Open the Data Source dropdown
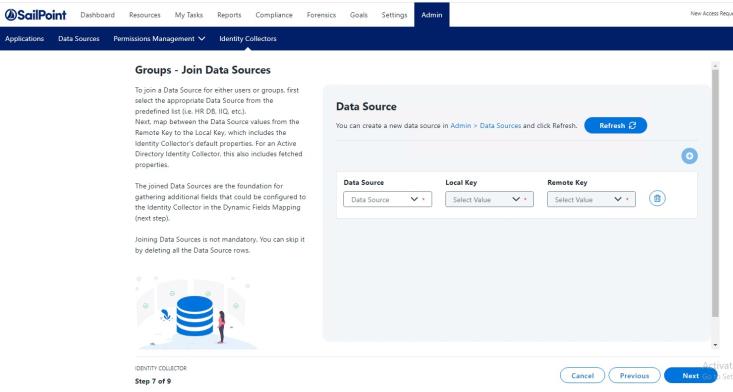Image resolution: width=733 pixels, height=392 pixels. pyautogui.click(x=388, y=200)
